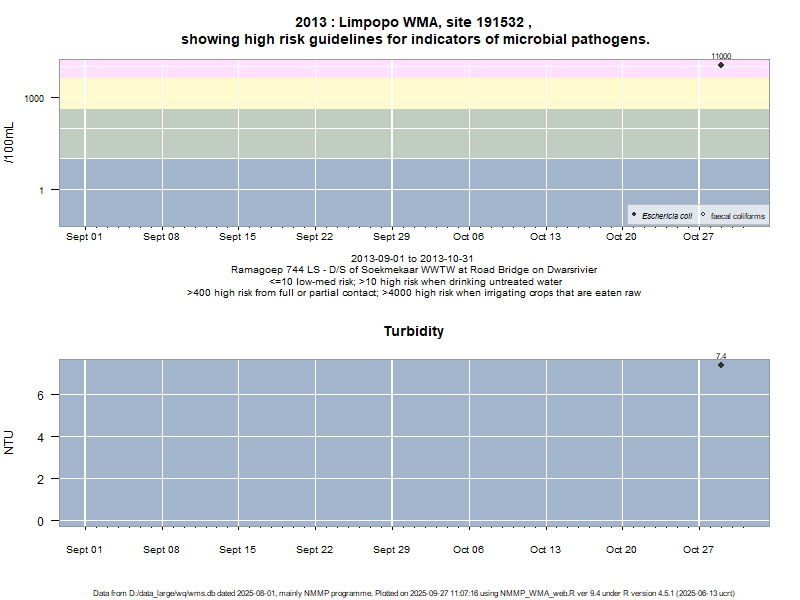
Task: Click the E. coli data point labeled 11000
Action: click(721, 65)
